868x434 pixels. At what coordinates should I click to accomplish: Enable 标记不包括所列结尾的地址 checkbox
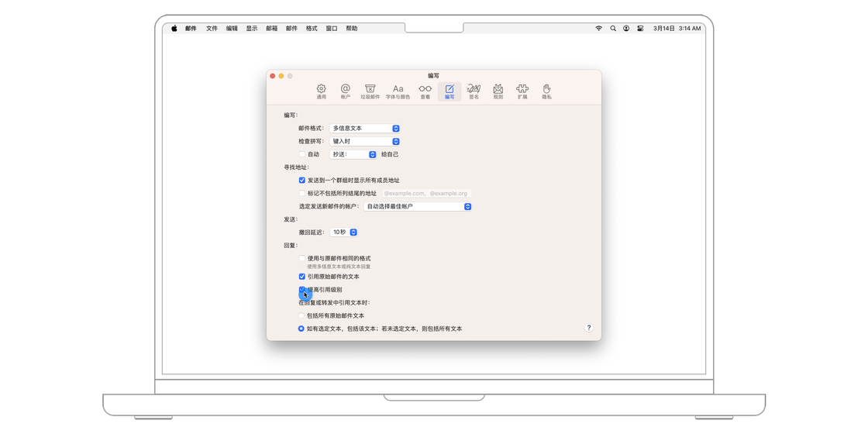coord(301,193)
